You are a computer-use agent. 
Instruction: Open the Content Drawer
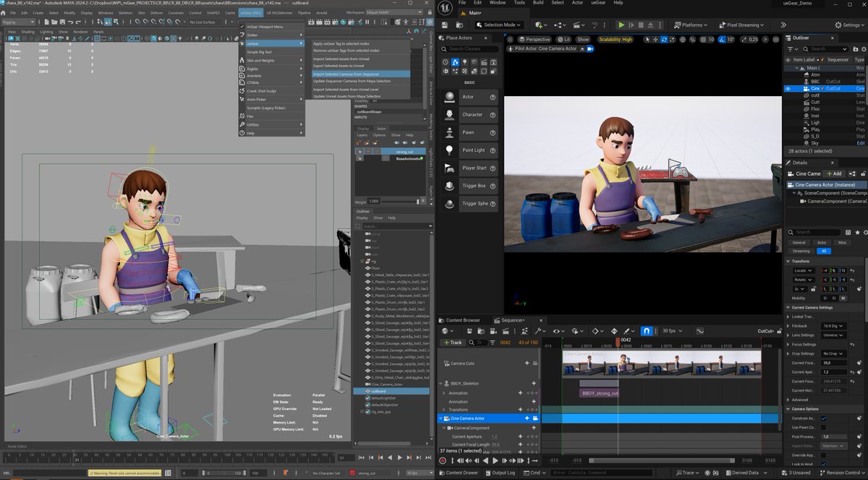click(458, 473)
